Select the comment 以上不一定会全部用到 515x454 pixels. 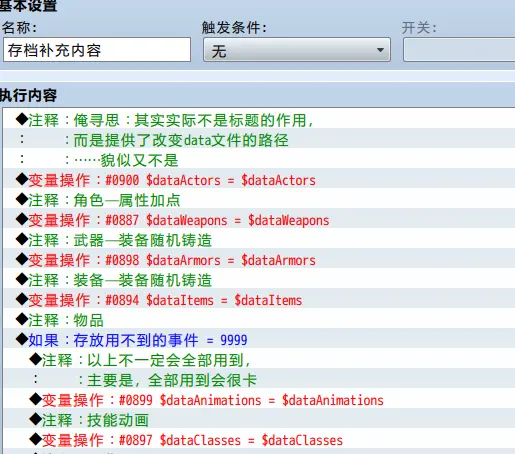click(259, 360)
